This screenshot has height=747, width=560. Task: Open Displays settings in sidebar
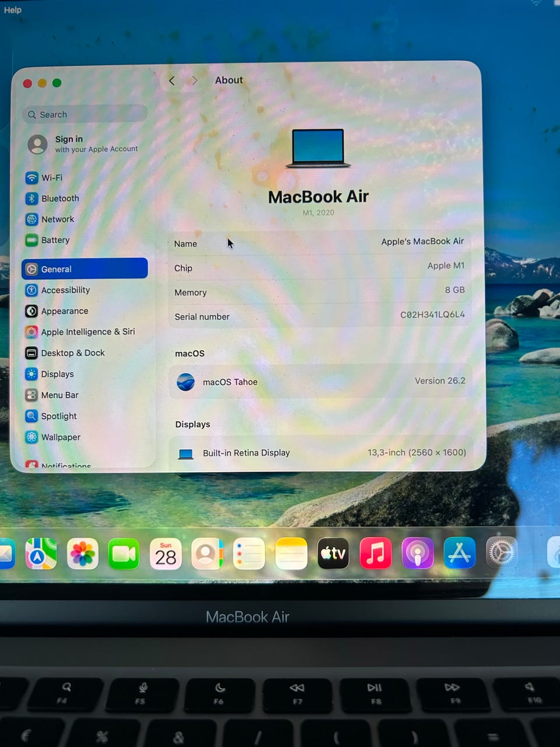coord(50,374)
